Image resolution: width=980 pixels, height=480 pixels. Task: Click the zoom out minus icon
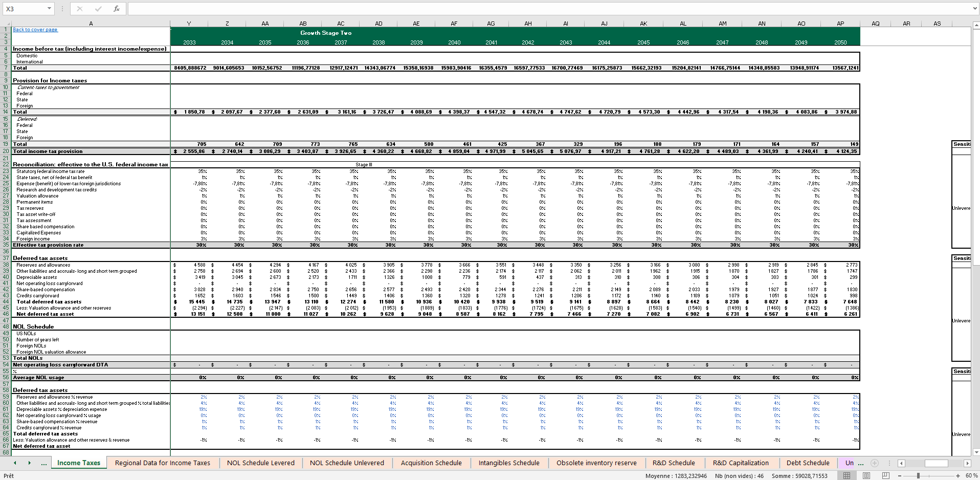(900, 475)
